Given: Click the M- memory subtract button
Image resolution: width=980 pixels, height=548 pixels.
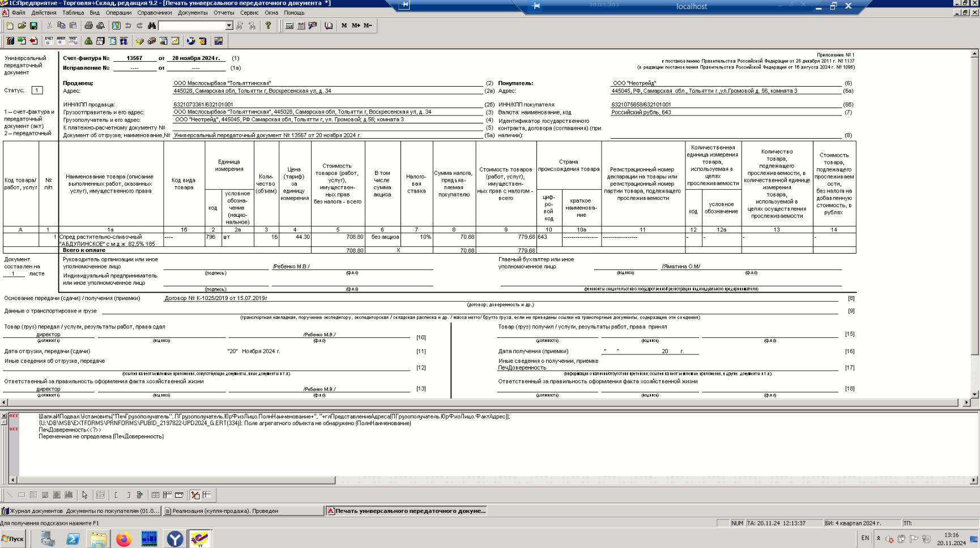Looking at the screenshot, I should pyautogui.click(x=368, y=25).
